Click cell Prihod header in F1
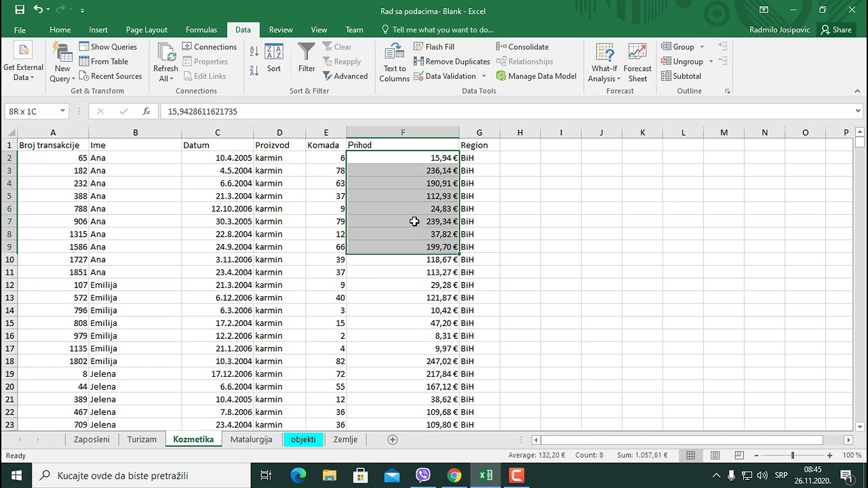Screen dimensions: 868x488 coord(403,145)
